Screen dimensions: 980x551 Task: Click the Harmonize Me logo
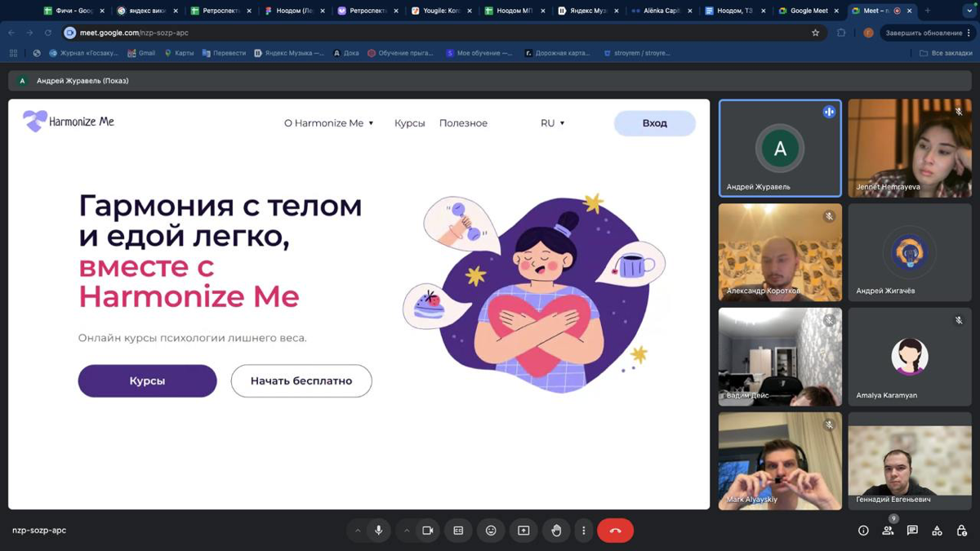[x=69, y=122]
